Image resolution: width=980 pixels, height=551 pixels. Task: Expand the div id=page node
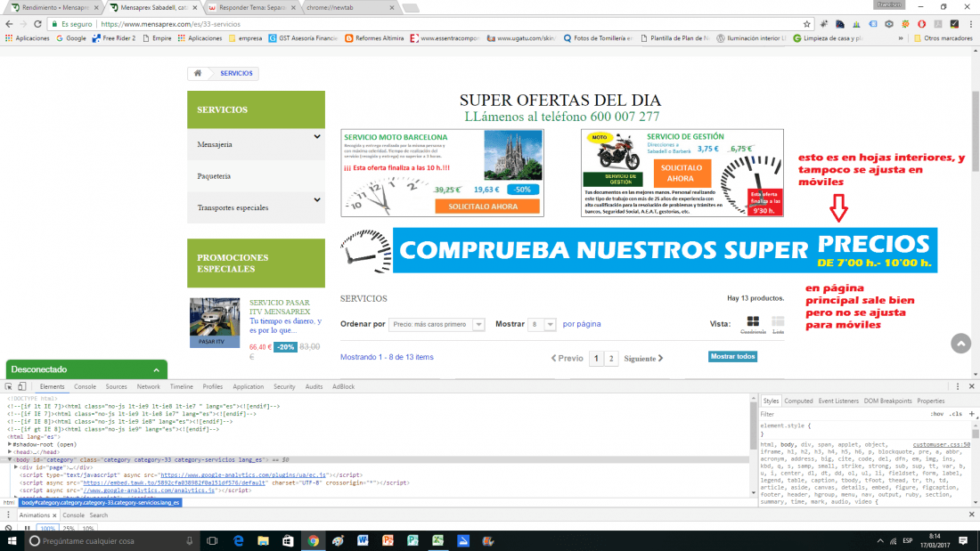click(x=16, y=466)
